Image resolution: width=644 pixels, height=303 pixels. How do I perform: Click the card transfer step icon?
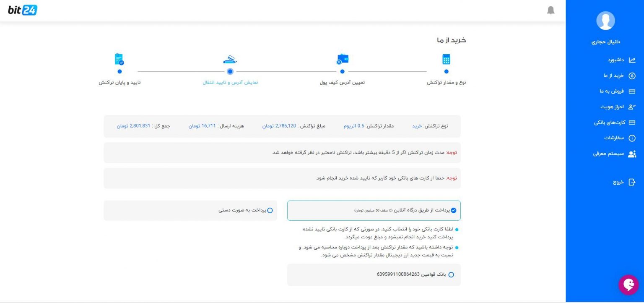[x=230, y=59]
